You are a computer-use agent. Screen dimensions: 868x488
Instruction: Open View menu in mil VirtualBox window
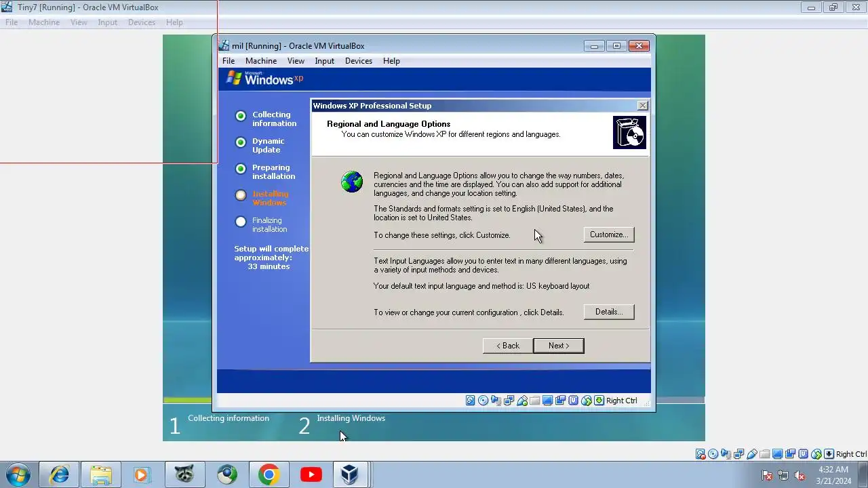click(x=296, y=61)
